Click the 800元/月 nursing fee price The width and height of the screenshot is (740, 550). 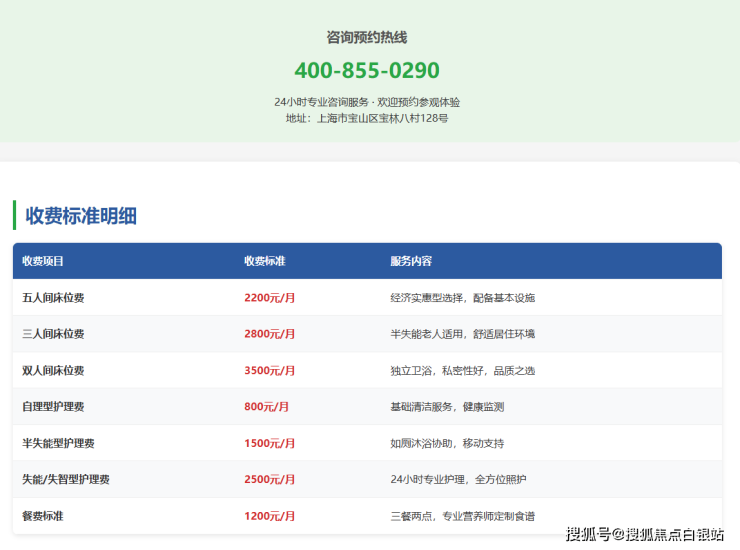coord(267,407)
